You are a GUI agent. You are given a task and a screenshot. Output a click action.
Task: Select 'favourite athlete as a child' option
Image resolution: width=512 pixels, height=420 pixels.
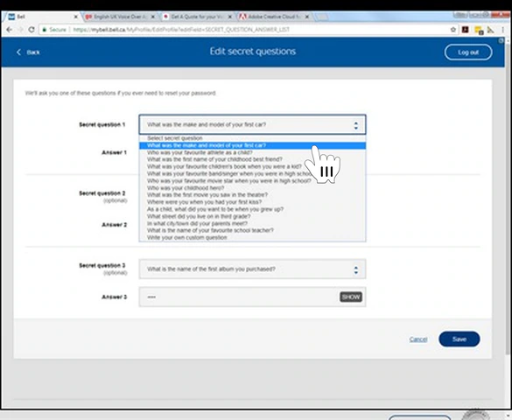point(252,152)
